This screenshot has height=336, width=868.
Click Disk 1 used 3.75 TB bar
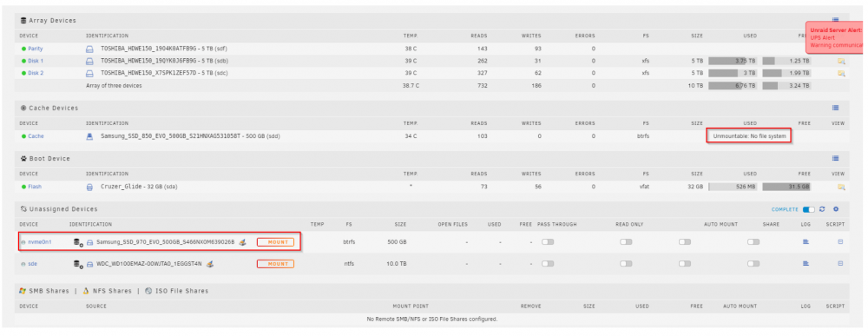[x=733, y=61]
